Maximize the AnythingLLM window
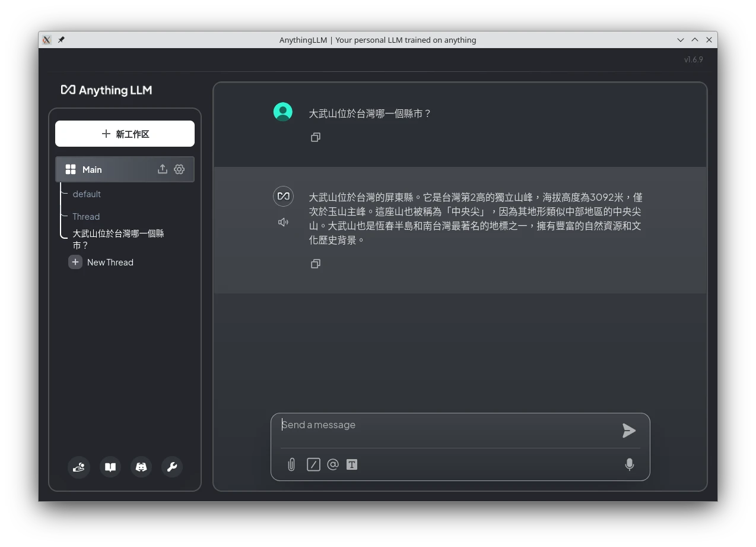This screenshot has width=756, height=547. (695, 40)
